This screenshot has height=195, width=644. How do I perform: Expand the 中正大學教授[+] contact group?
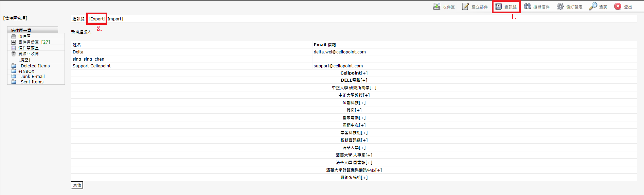tap(354, 95)
